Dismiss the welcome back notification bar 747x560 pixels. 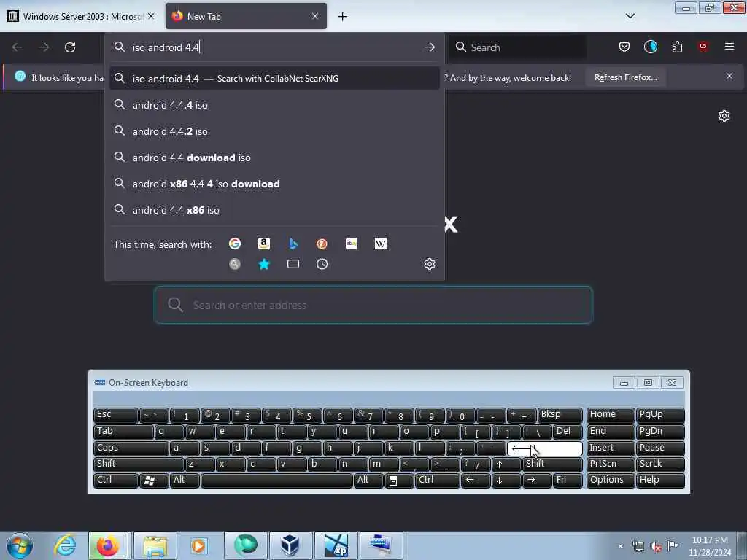pyautogui.click(x=729, y=76)
